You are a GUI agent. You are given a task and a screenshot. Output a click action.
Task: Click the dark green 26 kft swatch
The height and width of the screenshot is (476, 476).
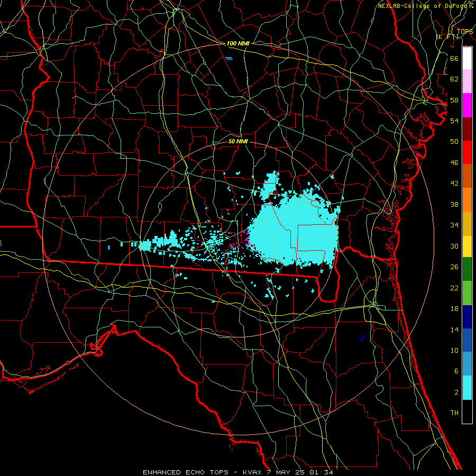467,269
